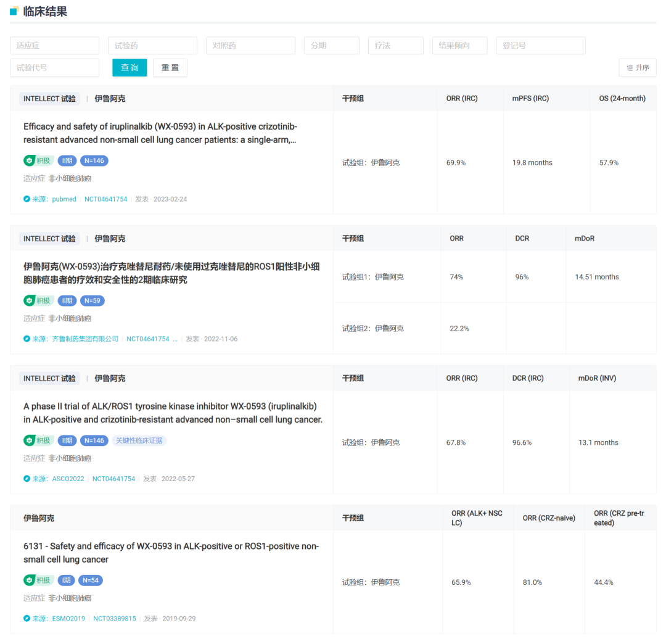Open the 分期 filter dropdown
The width and height of the screenshot is (666, 644).
pyautogui.click(x=332, y=46)
